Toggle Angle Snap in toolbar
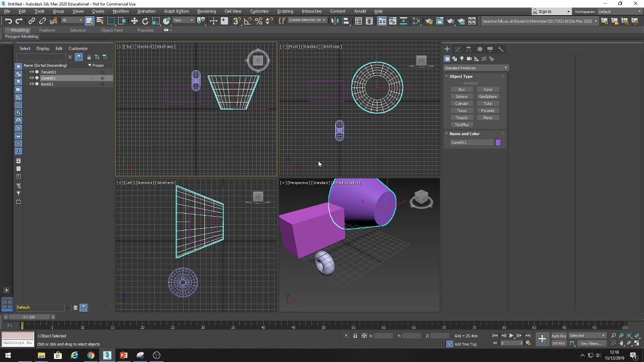Screen dimensions: 644x362 pos(248,21)
